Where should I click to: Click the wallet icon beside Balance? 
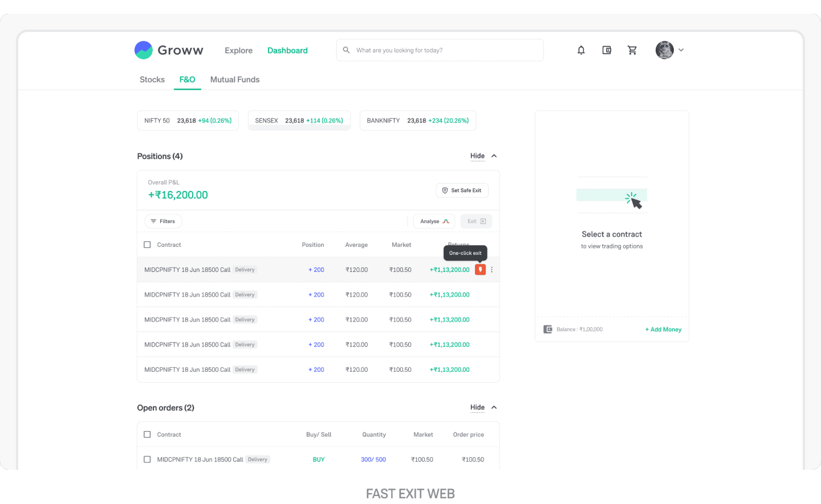548,329
